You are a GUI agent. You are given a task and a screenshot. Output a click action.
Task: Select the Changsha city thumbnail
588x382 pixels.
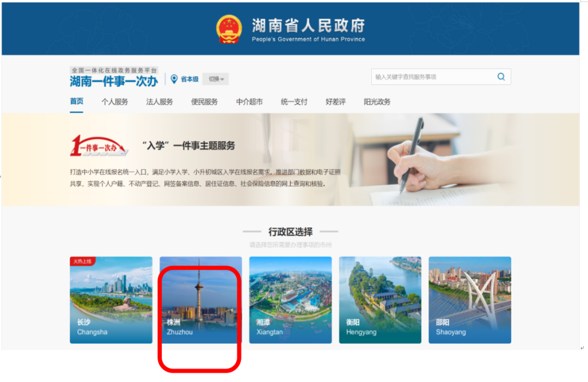coord(111,300)
